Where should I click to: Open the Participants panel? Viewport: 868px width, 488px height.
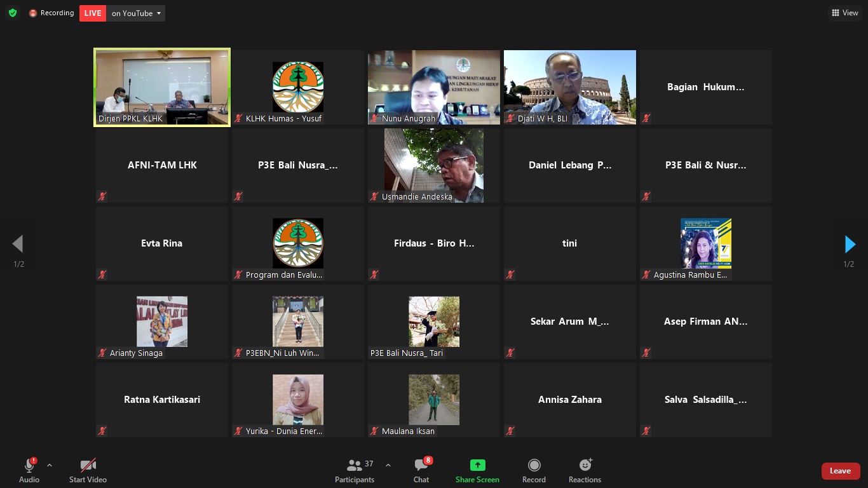coord(355,471)
